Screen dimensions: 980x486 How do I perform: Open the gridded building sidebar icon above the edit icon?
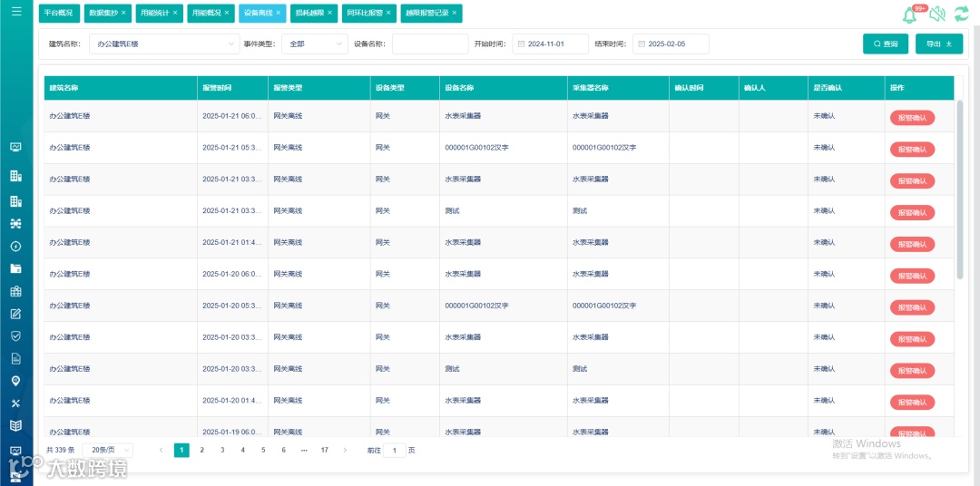tap(16, 291)
